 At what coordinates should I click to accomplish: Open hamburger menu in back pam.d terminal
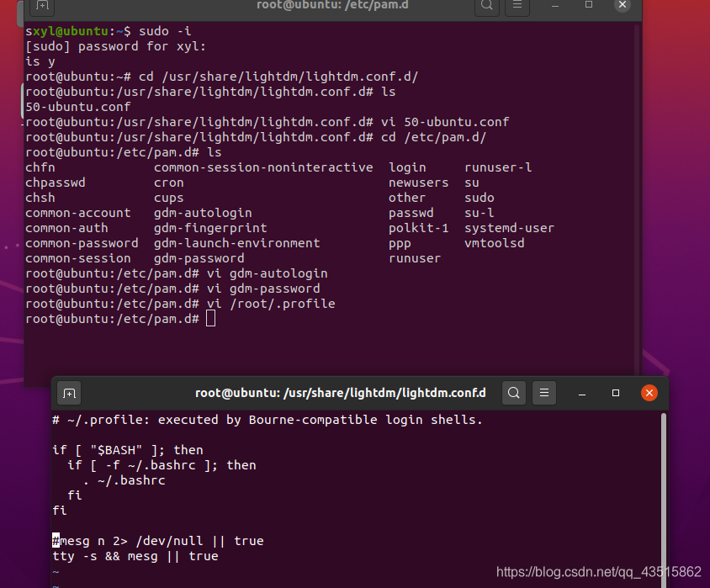pos(517,5)
